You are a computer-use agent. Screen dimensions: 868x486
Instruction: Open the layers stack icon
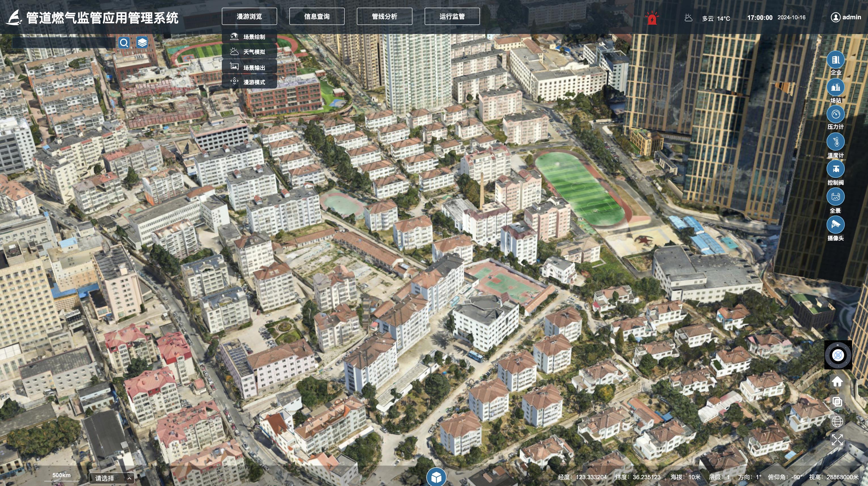142,43
